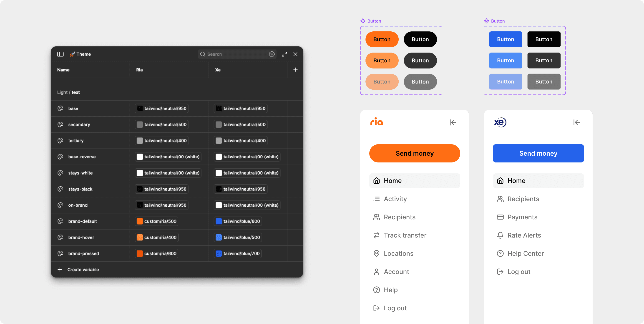Click the Locations pin icon in ria sidebar
This screenshot has height=324, width=644.
coord(376,253)
